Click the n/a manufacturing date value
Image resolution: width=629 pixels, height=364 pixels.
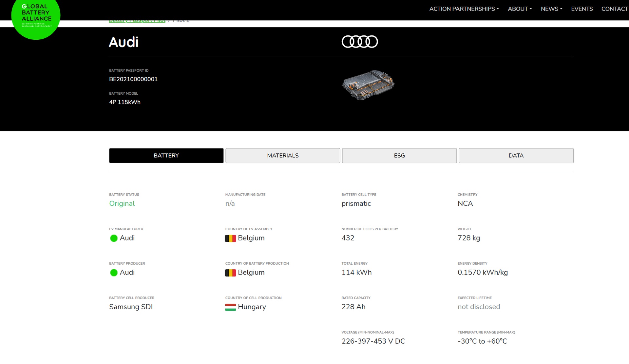pos(230,203)
